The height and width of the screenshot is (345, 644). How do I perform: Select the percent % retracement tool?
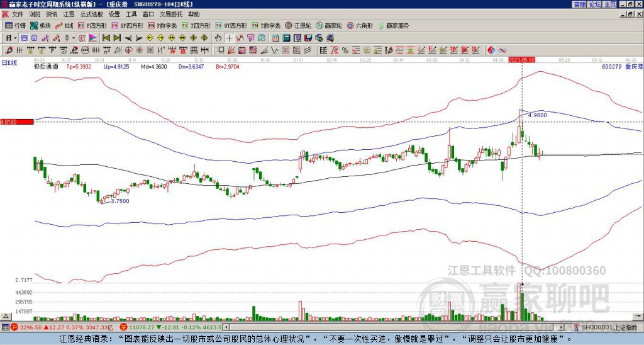click(345, 50)
